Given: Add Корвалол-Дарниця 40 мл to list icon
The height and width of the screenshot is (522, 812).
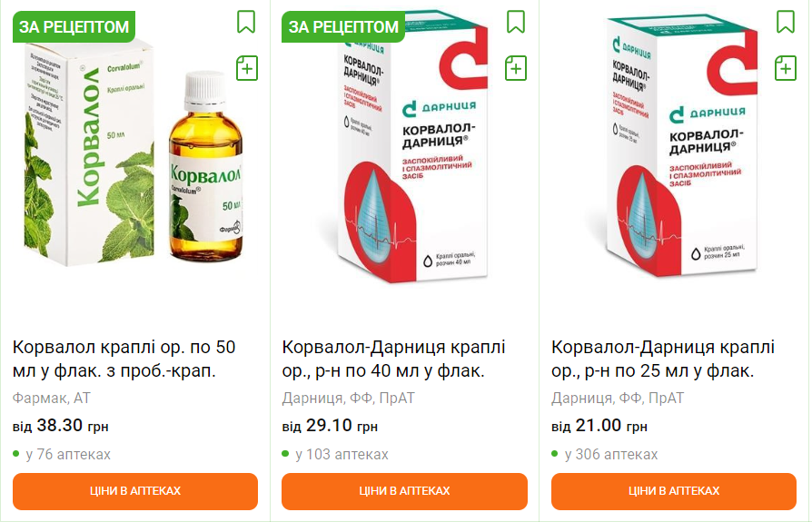Looking at the screenshot, I should 516,68.
